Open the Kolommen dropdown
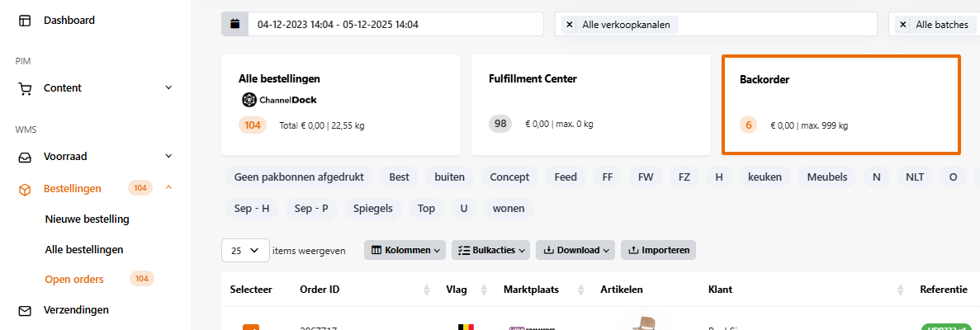Screen dimensions: 980x330 point(405,250)
